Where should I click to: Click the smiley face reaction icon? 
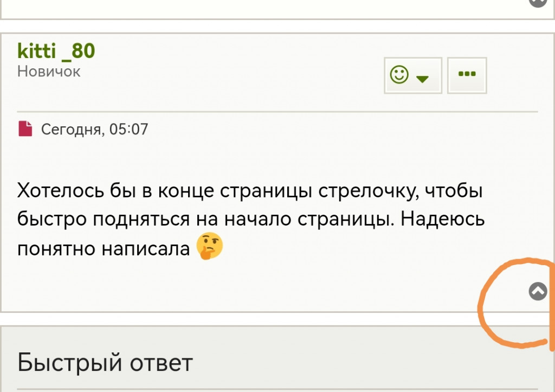pos(400,75)
